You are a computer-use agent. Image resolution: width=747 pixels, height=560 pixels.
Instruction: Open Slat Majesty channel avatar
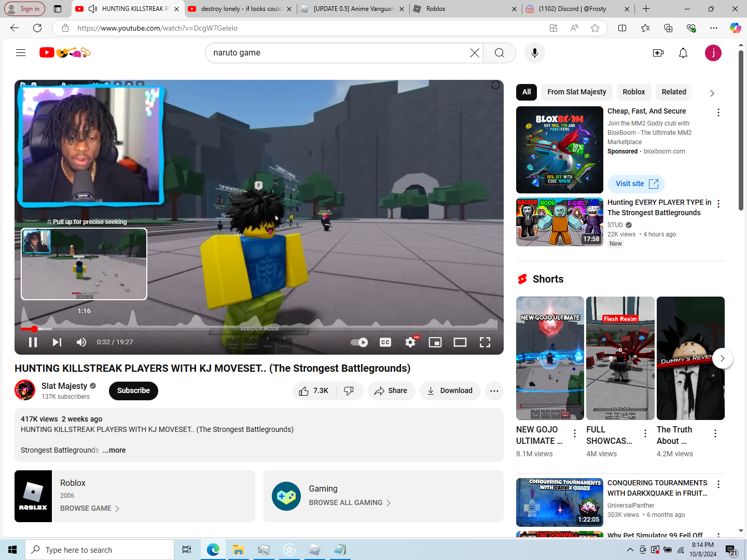click(x=25, y=390)
